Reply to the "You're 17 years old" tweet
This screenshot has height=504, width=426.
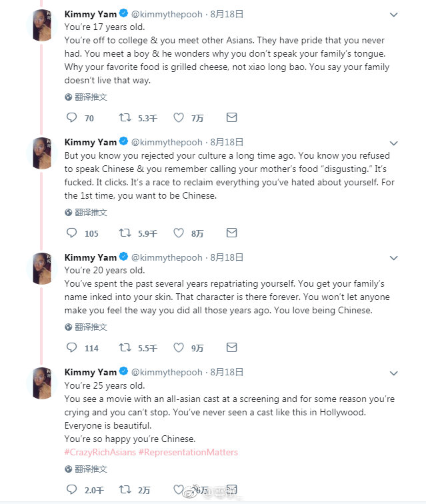click(73, 118)
